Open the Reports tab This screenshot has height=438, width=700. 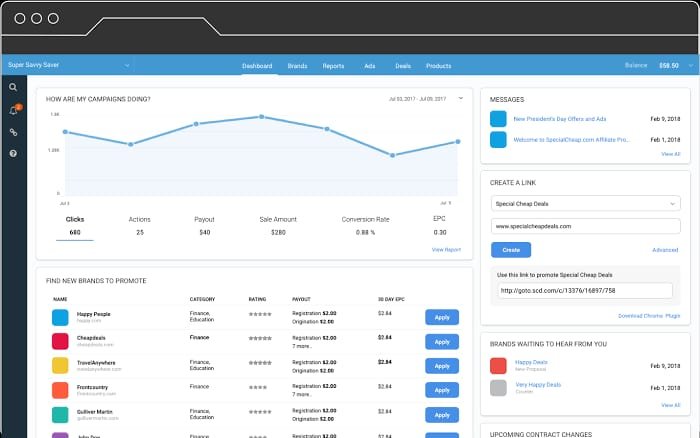click(333, 66)
